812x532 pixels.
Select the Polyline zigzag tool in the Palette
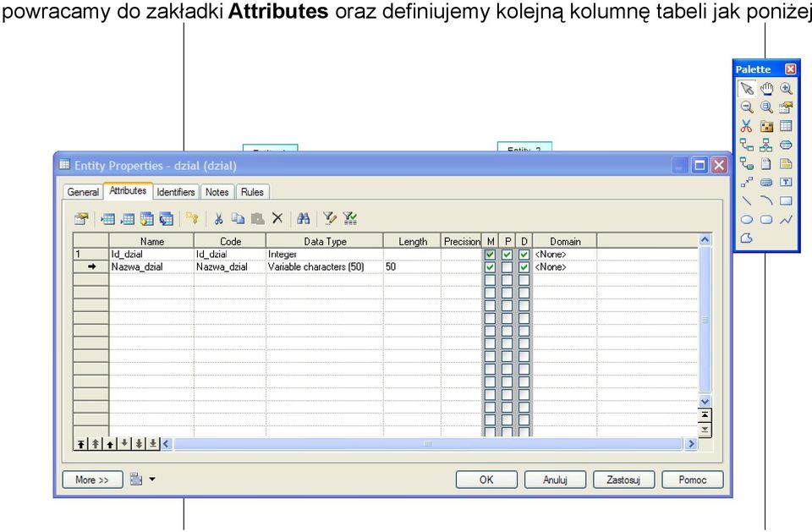tap(786, 220)
